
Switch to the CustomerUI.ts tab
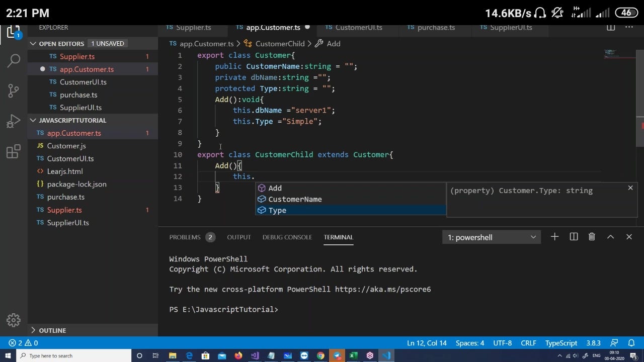point(359,28)
